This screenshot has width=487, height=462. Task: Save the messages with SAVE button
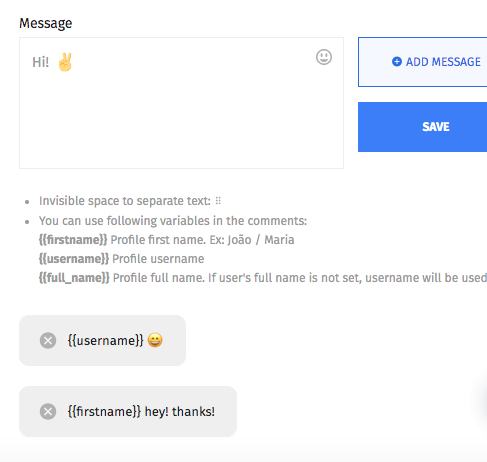pos(423,127)
